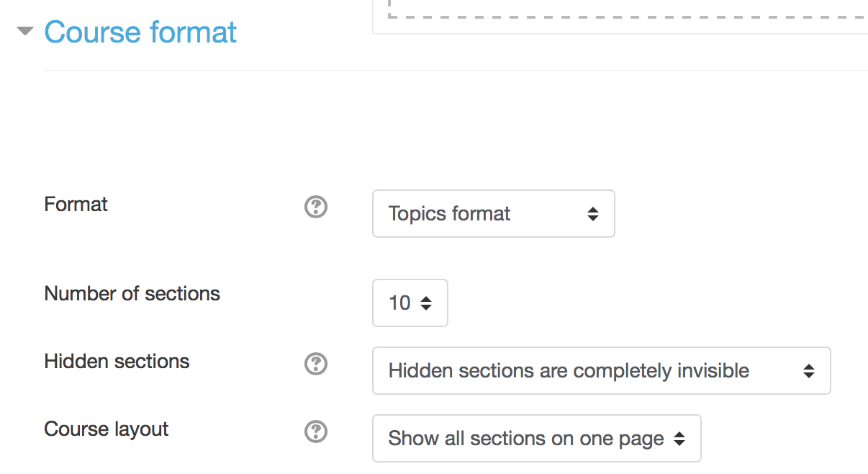Click the Course format disclosure triangle

pos(24,32)
